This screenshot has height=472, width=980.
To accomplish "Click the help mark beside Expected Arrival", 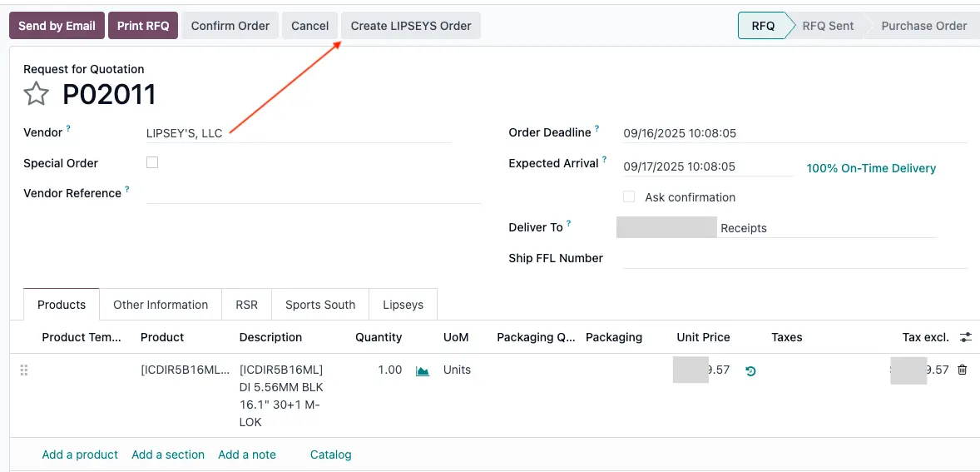I will pos(604,161).
